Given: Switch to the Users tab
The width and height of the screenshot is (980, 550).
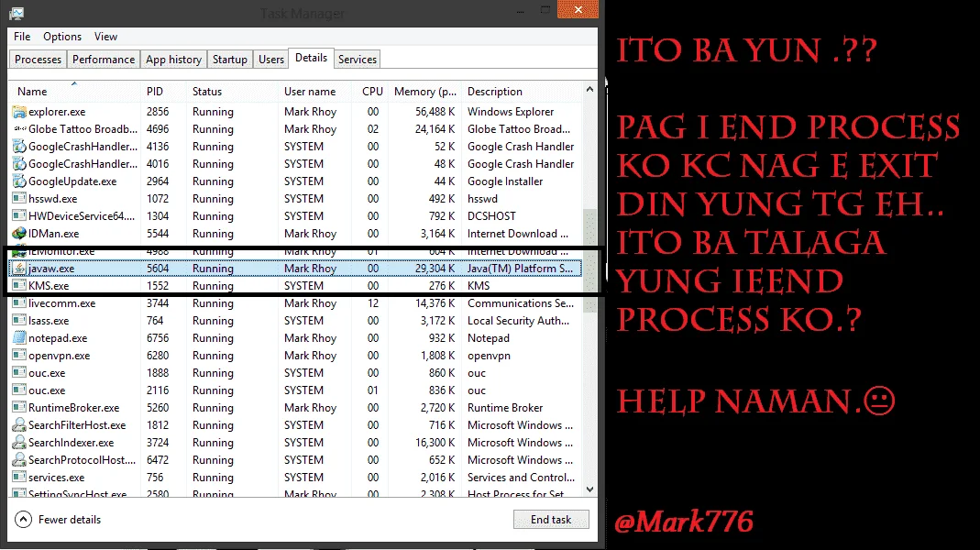Looking at the screenshot, I should tap(271, 60).
